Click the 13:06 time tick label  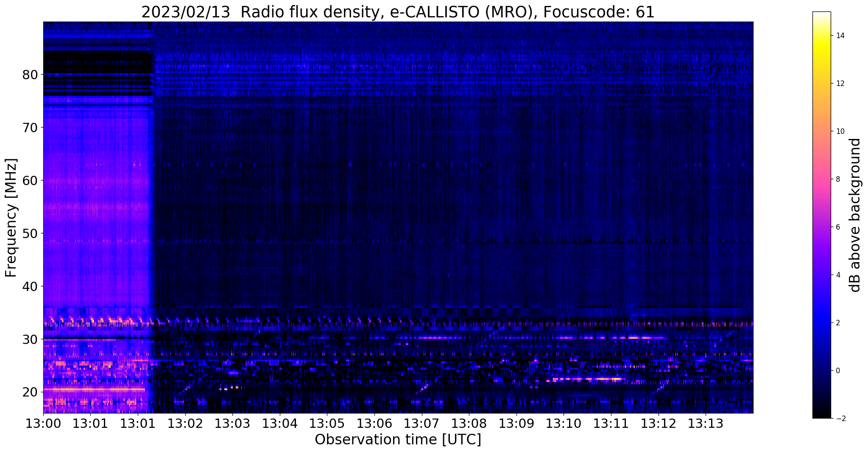point(374,423)
